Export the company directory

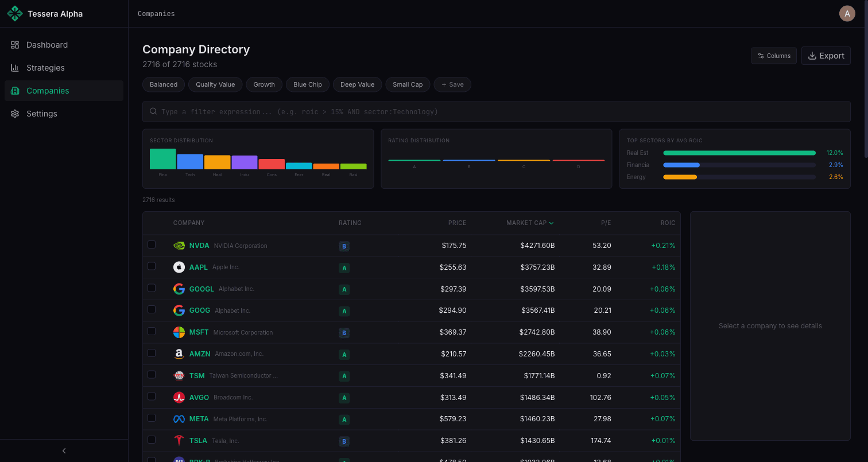[826, 56]
